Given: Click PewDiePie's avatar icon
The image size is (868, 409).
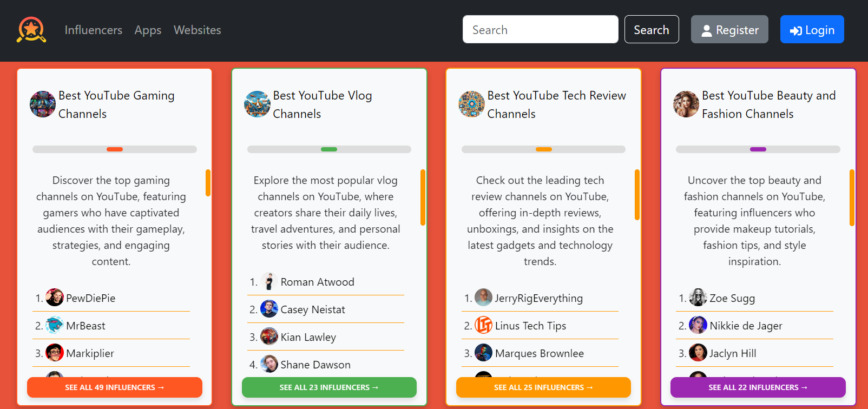Looking at the screenshot, I should tap(55, 298).
